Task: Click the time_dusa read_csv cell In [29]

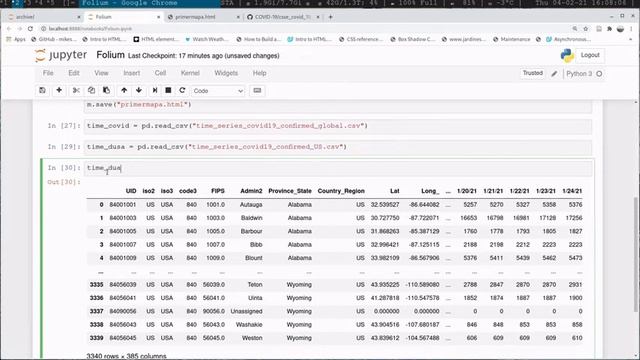Action: (338, 147)
